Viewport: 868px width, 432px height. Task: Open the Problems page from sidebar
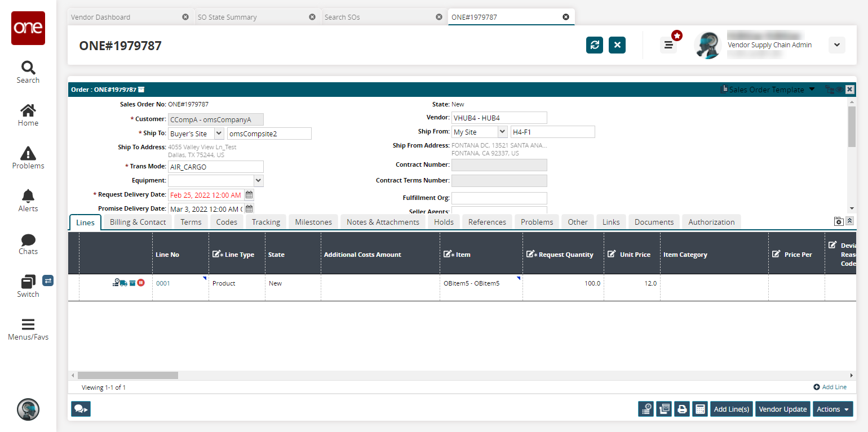click(28, 158)
